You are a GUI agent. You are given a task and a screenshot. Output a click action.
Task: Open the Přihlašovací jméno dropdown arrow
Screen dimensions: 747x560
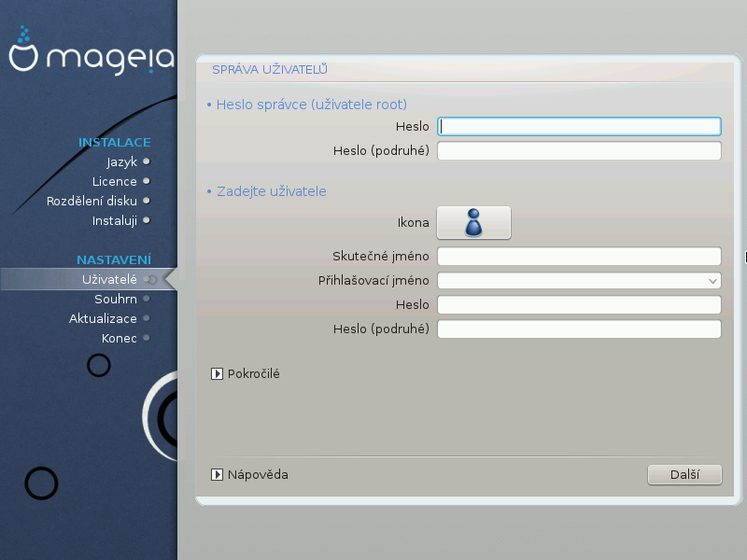pyautogui.click(x=712, y=281)
